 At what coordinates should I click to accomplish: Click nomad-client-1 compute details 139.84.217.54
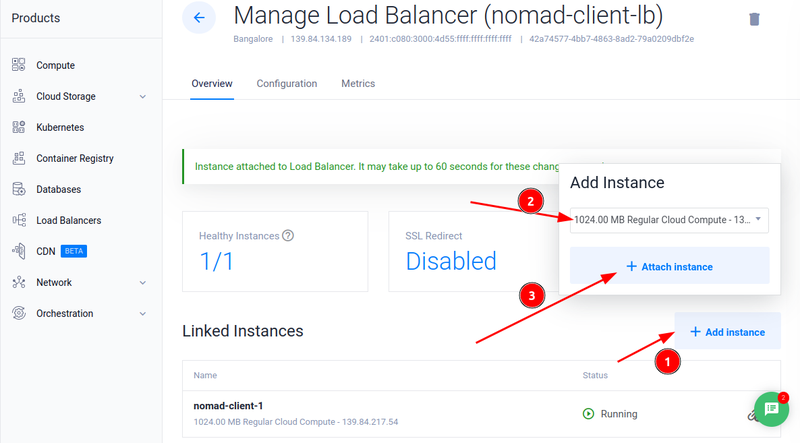click(x=296, y=422)
